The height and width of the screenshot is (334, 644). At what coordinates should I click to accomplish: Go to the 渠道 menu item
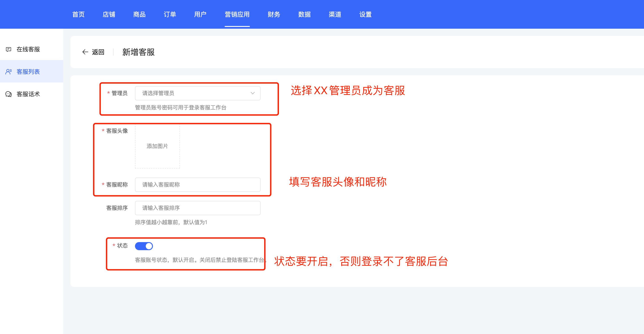coord(335,15)
